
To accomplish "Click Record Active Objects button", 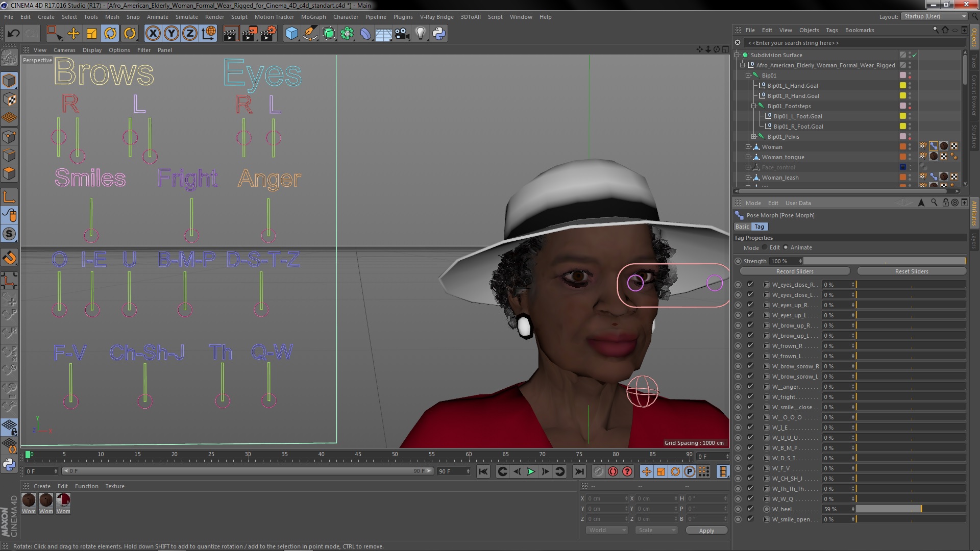I will pyautogui.click(x=599, y=471).
